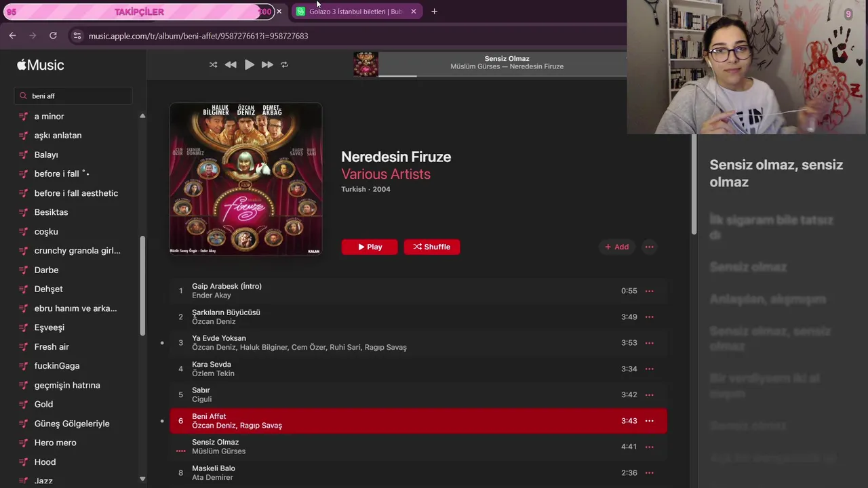Open the coşku playlist

point(46,231)
